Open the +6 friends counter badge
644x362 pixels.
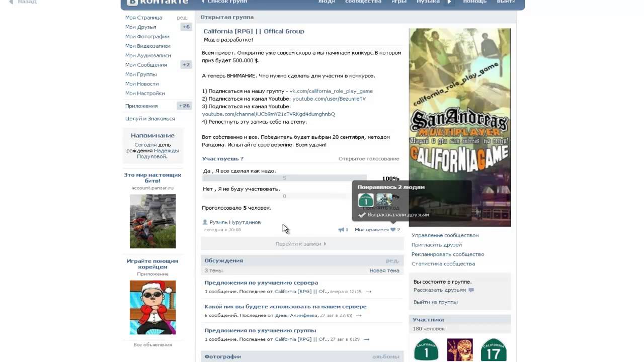click(x=186, y=27)
